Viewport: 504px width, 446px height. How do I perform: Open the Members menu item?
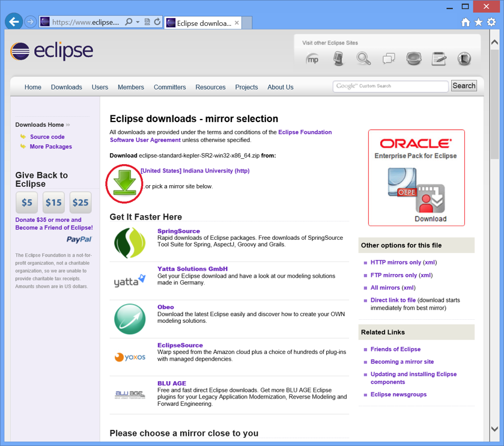131,87
